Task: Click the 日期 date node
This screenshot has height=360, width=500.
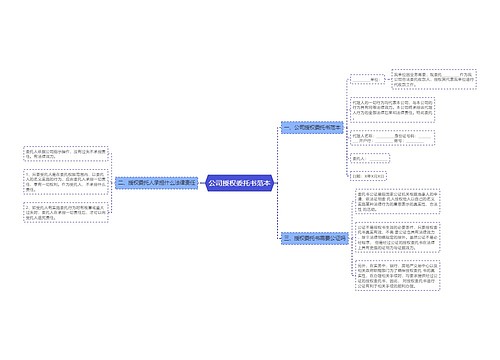Action: [368, 176]
